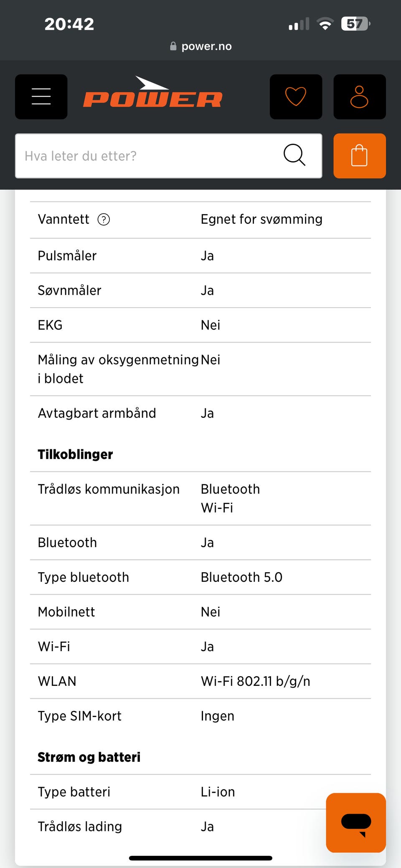Select the Tilkoblinger section heading

click(75, 454)
